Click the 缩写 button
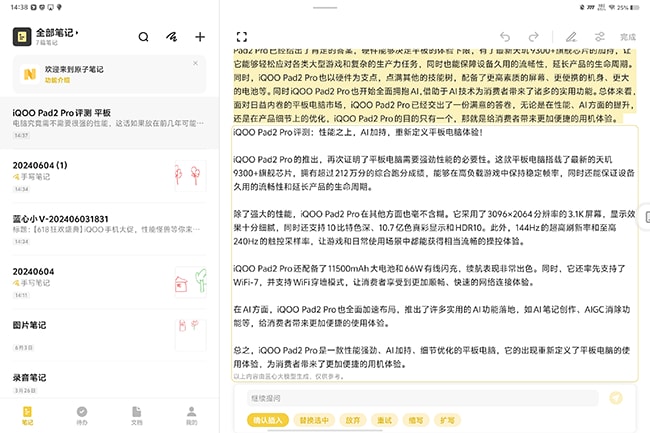The height and width of the screenshot is (433, 650). [x=416, y=420]
